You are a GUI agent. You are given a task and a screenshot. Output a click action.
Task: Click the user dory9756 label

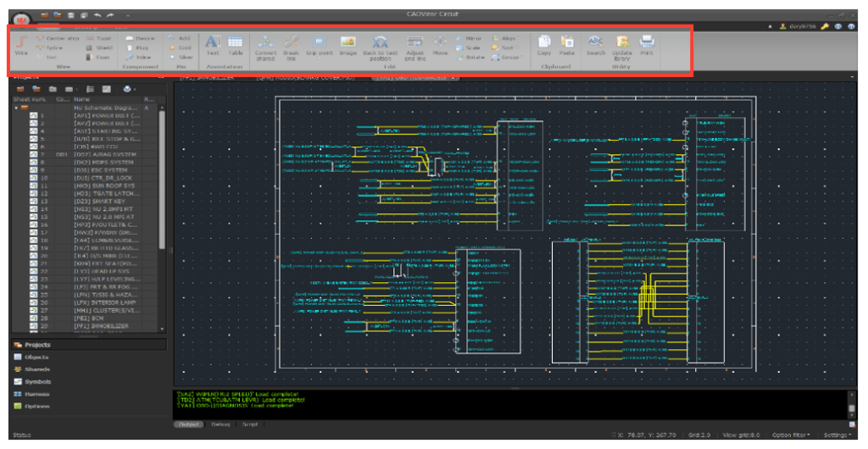pos(802,26)
